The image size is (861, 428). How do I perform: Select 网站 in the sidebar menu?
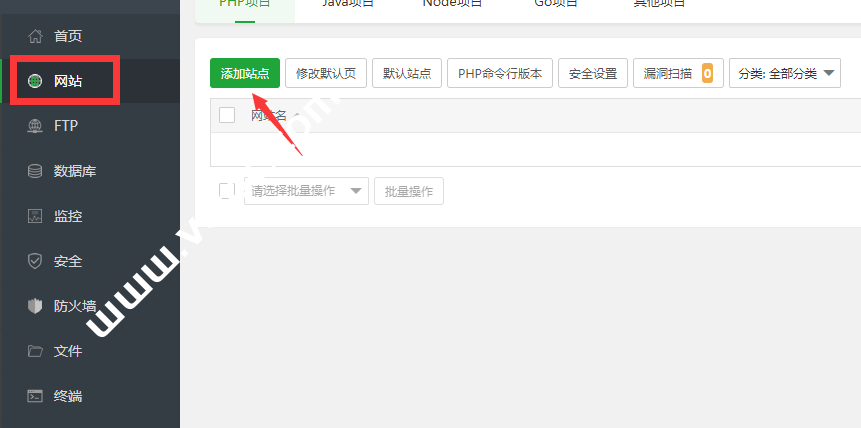click(90, 81)
